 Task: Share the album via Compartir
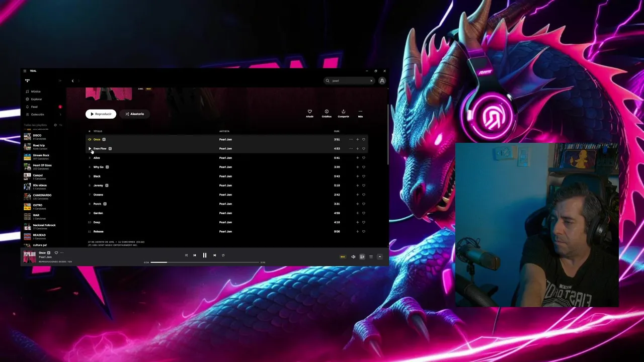coord(343,114)
